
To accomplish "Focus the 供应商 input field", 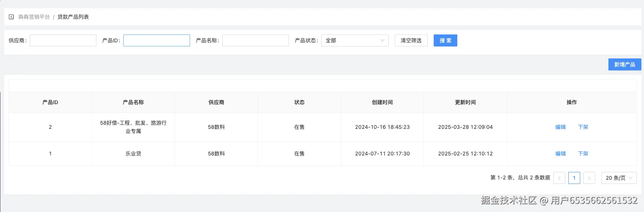I will point(63,40).
